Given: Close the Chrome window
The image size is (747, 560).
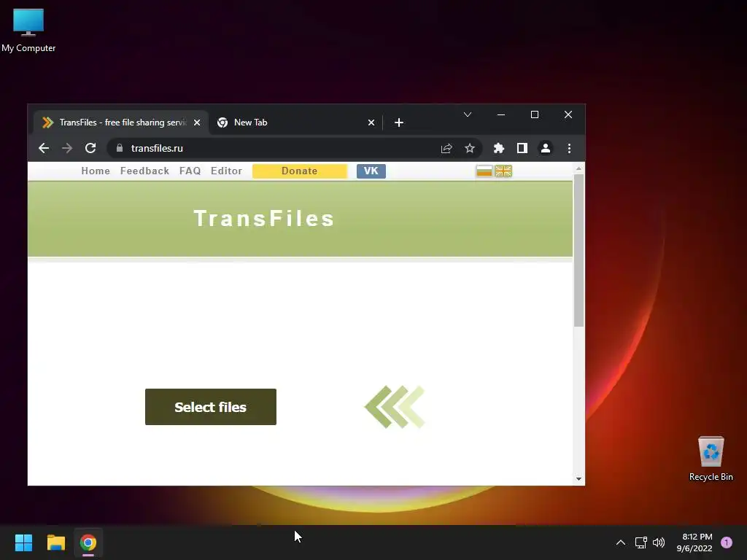Looking at the screenshot, I should pyautogui.click(x=568, y=114).
